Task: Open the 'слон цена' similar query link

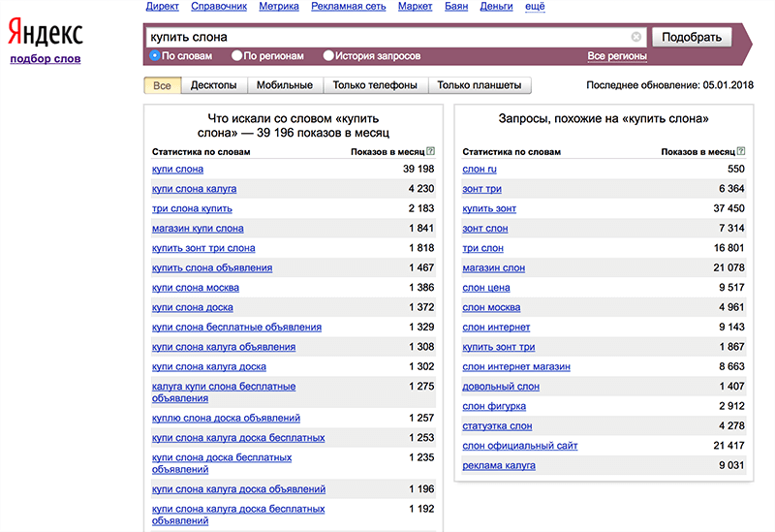Action: pos(486,288)
